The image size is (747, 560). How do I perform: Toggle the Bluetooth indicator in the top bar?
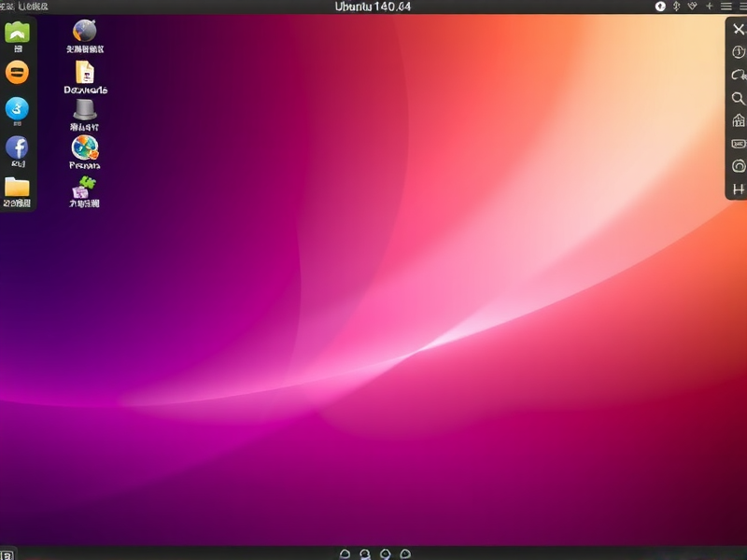tap(677, 5)
